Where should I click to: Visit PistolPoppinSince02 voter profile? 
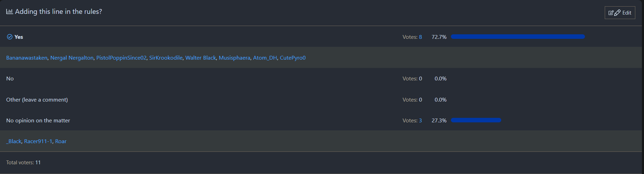121,58
